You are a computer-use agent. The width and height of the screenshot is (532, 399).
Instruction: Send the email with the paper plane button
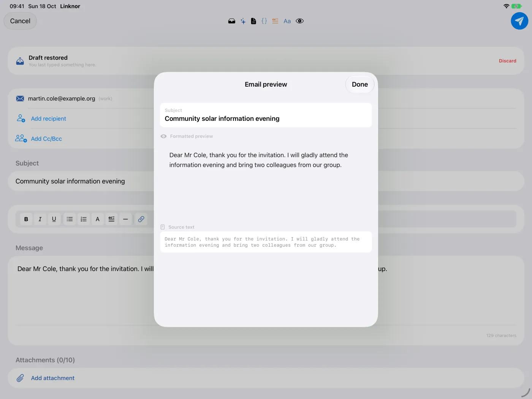[519, 21]
